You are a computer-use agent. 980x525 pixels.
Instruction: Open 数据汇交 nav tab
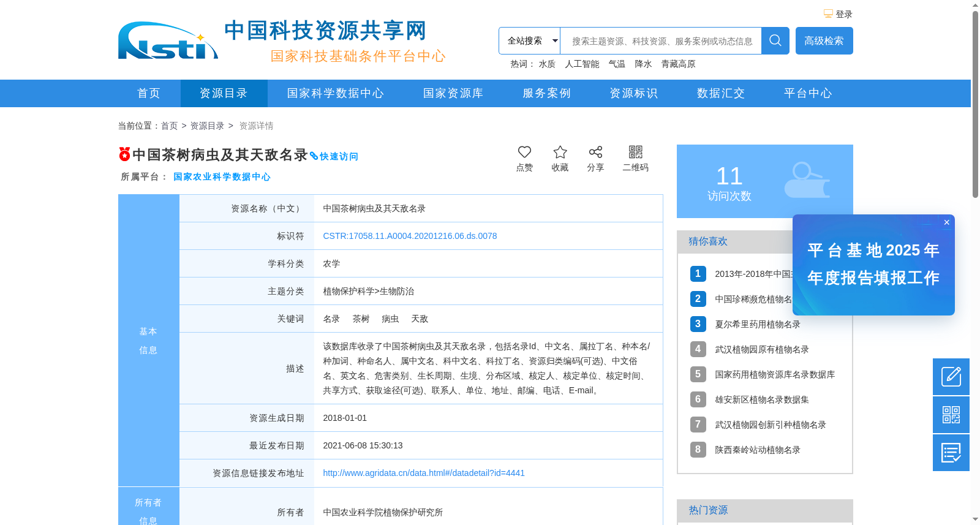click(721, 93)
